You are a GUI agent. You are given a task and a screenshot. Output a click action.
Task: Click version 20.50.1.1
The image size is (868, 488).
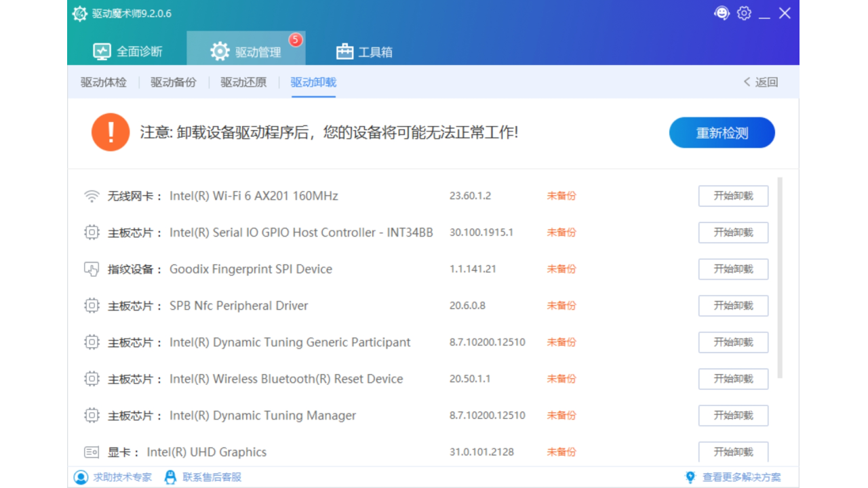click(470, 379)
